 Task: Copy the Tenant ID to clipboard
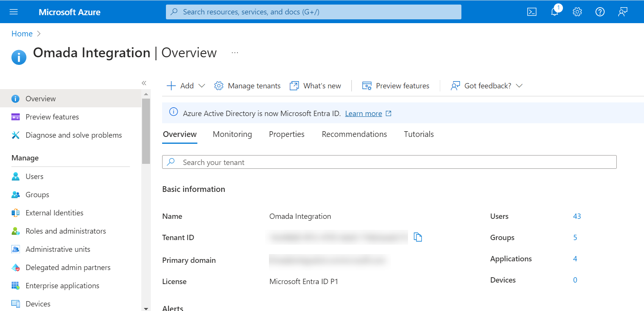[x=418, y=237]
